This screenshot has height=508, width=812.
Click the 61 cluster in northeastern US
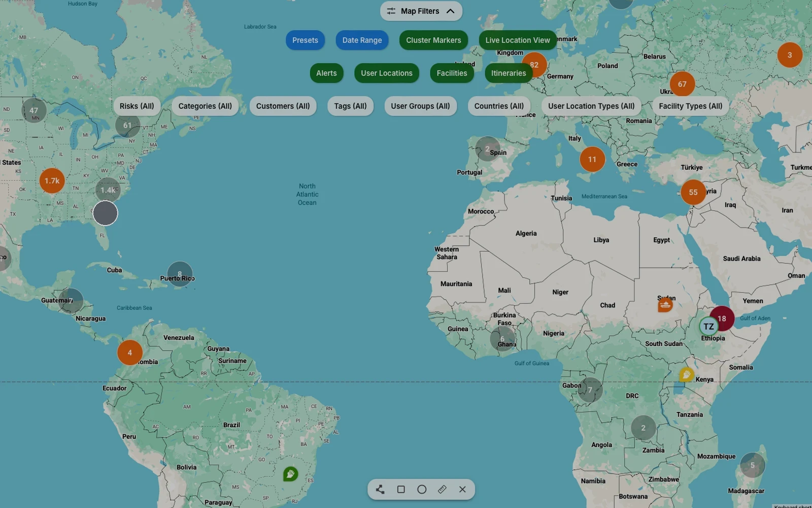coord(127,125)
